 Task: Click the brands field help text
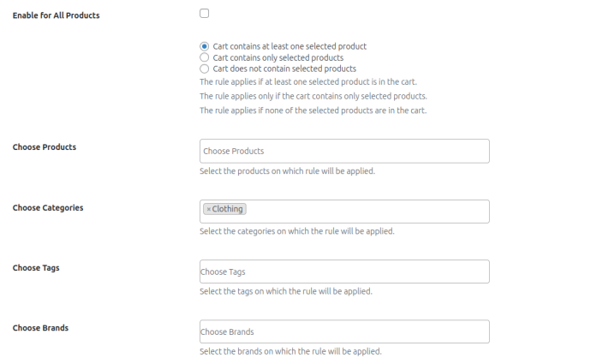click(x=290, y=351)
